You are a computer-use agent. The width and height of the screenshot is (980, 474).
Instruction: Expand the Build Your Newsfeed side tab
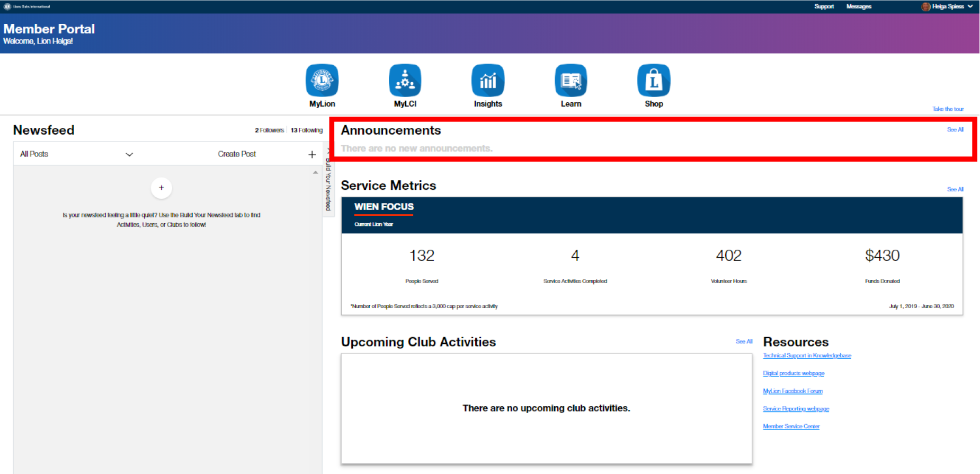point(328,180)
